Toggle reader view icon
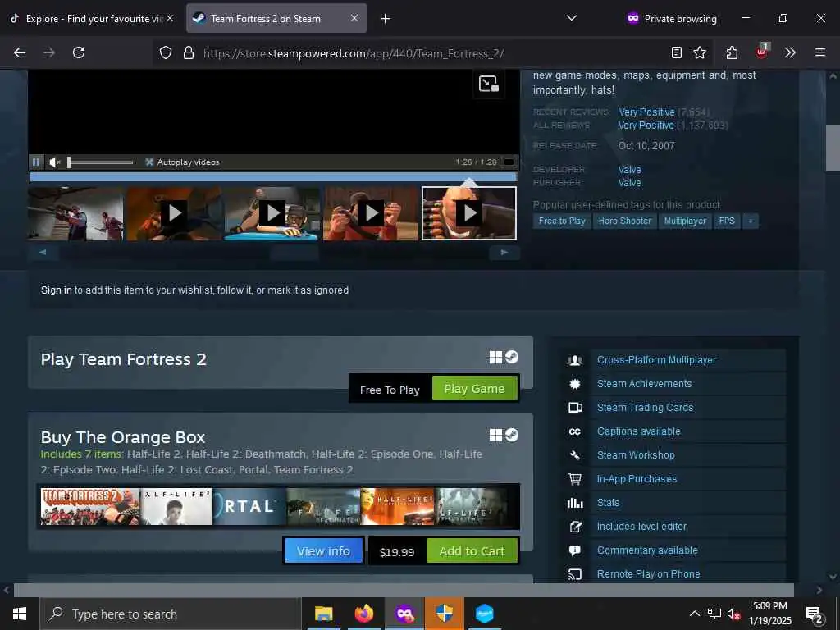840x630 pixels. (x=677, y=52)
